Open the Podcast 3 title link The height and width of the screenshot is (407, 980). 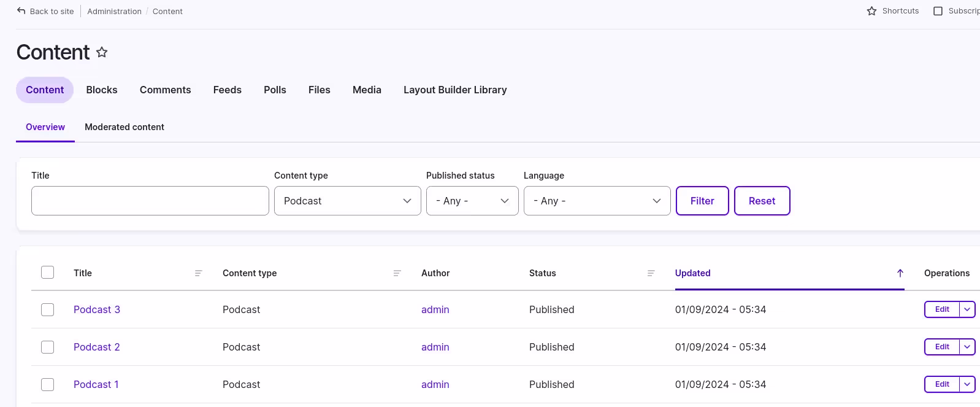coord(97,309)
